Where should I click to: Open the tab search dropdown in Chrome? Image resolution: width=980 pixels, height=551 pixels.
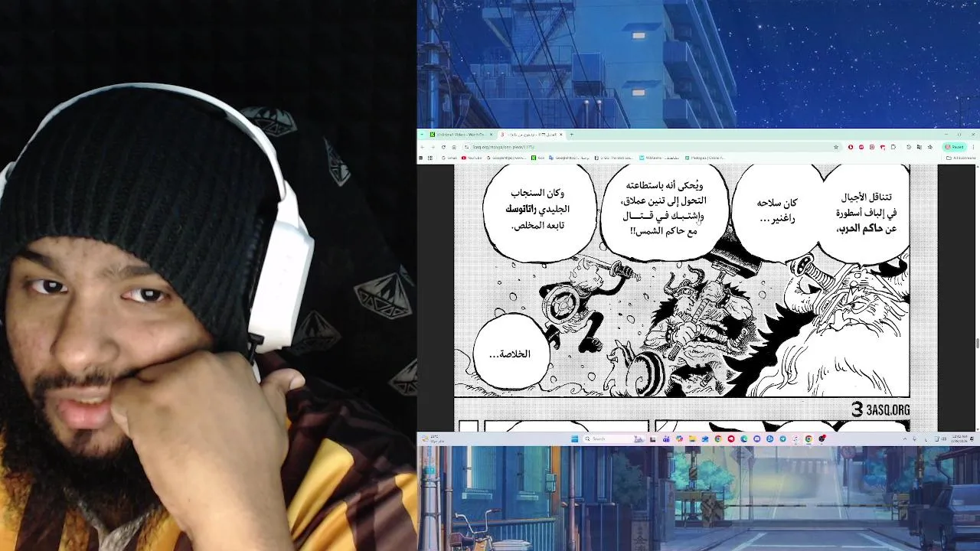pos(422,135)
